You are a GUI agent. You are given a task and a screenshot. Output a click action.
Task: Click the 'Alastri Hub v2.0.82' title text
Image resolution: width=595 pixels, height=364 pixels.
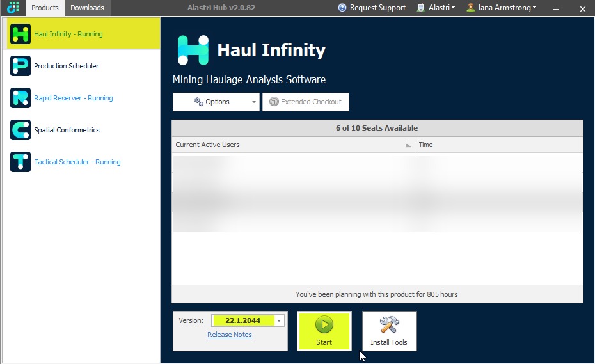(221, 8)
